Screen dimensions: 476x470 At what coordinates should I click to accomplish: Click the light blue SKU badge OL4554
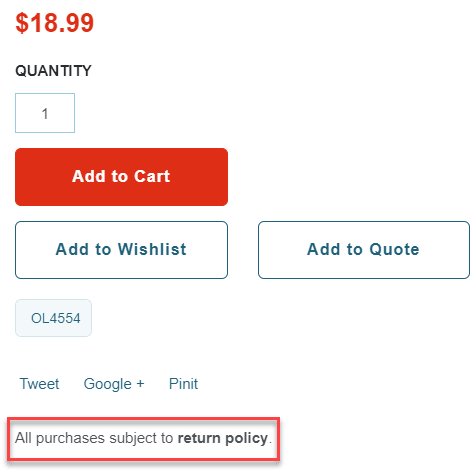coord(53,318)
